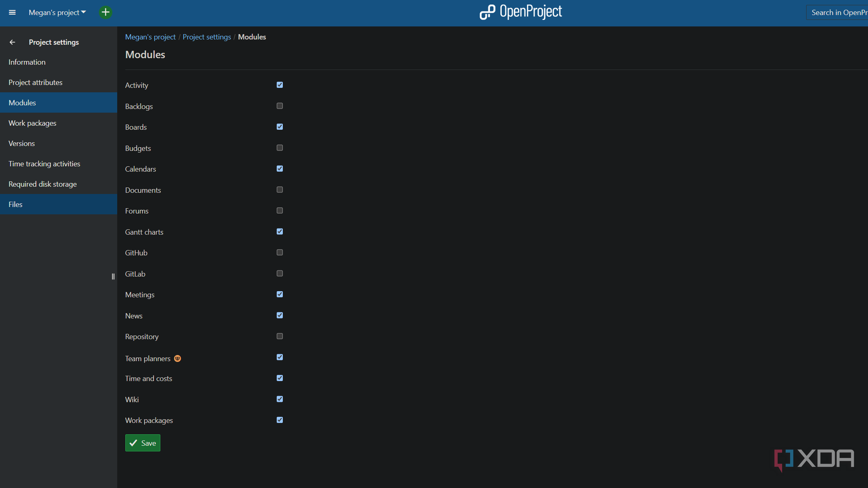Expand Megan's project dropdown

pyautogui.click(x=57, y=13)
